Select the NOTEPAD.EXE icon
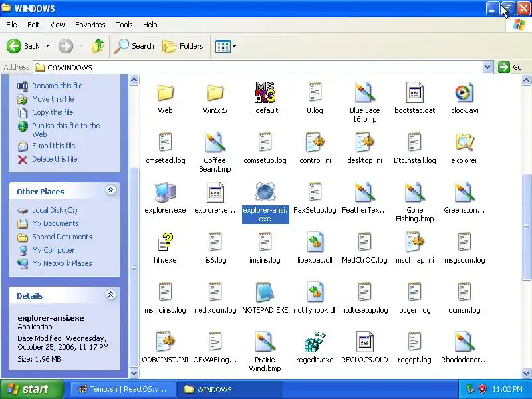The image size is (532, 399). tap(265, 292)
